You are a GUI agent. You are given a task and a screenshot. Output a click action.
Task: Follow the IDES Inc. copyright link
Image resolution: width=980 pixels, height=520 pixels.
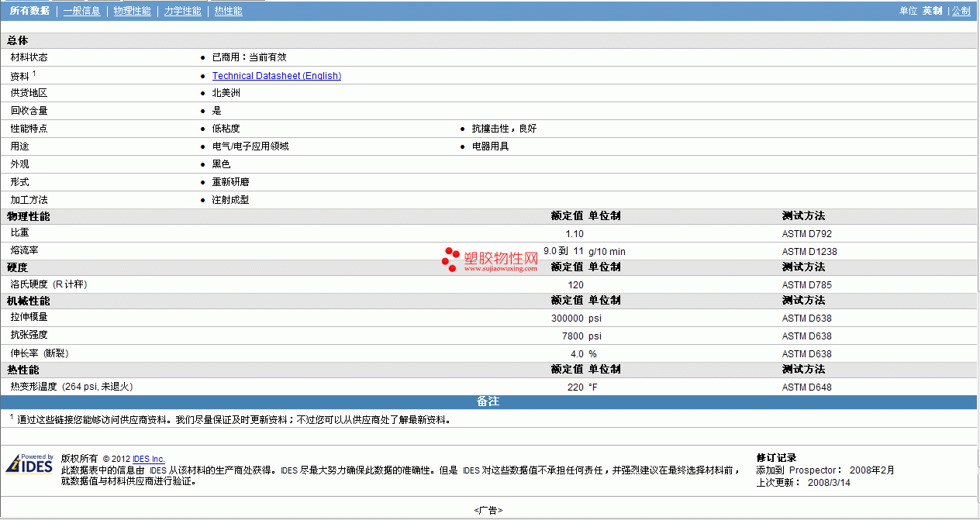(149, 459)
